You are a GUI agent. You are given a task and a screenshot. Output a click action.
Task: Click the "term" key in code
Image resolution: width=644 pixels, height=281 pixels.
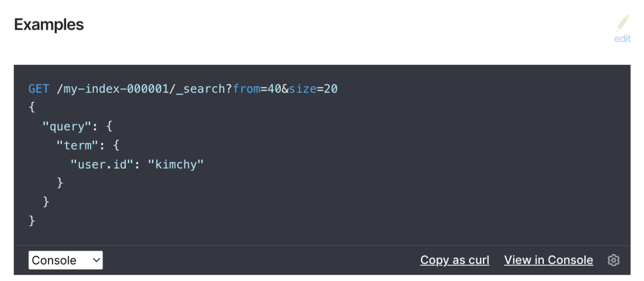coord(77,146)
